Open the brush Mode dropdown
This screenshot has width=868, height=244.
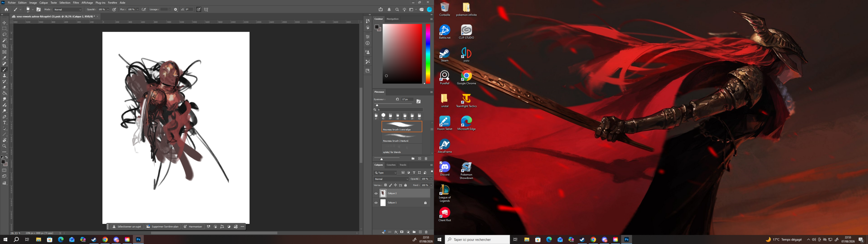(68, 10)
